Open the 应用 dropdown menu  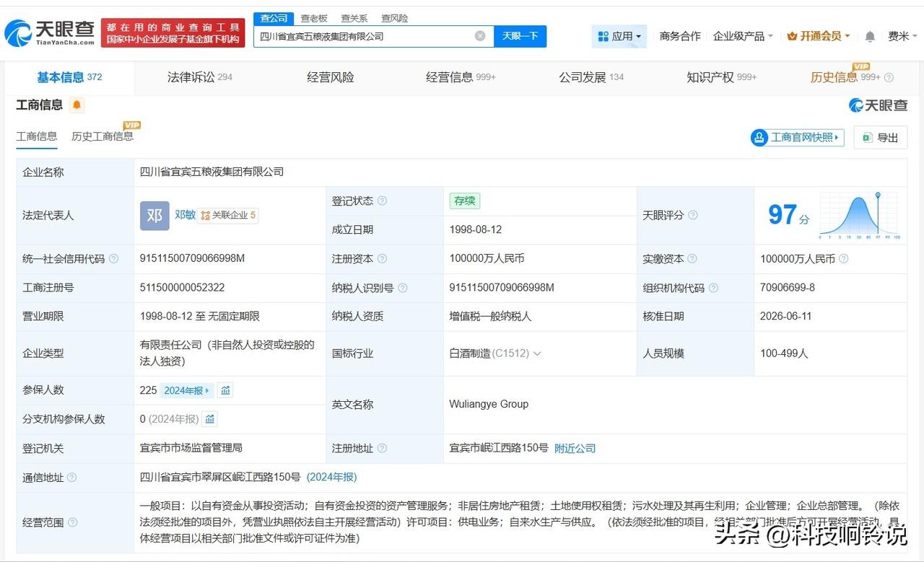point(619,36)
